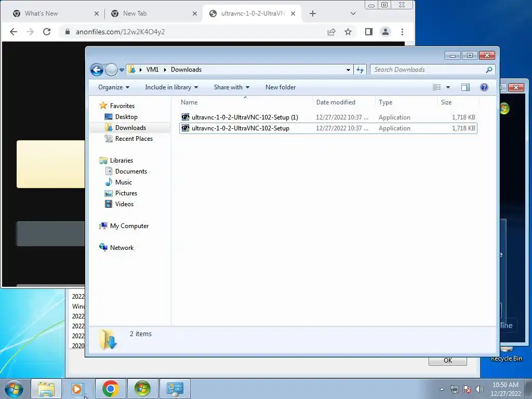Open Network in navigation pane

point(122,248)
